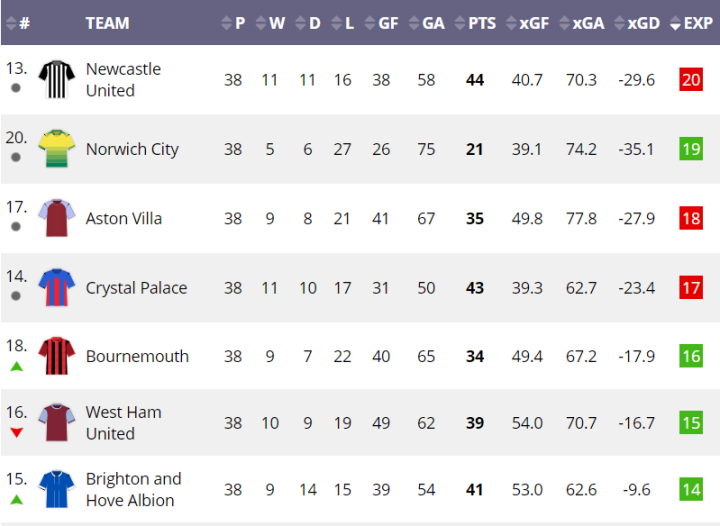Click the Aston Villa claret jersey icon
720x526 pixels.
tap(56, 218)
